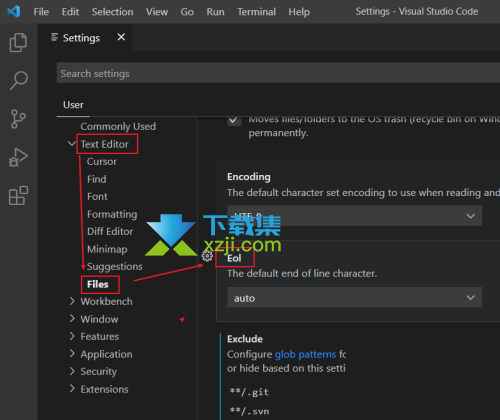Open the Go menu
The width and height of the screenshot is (500, 420).
pos(187,12)
